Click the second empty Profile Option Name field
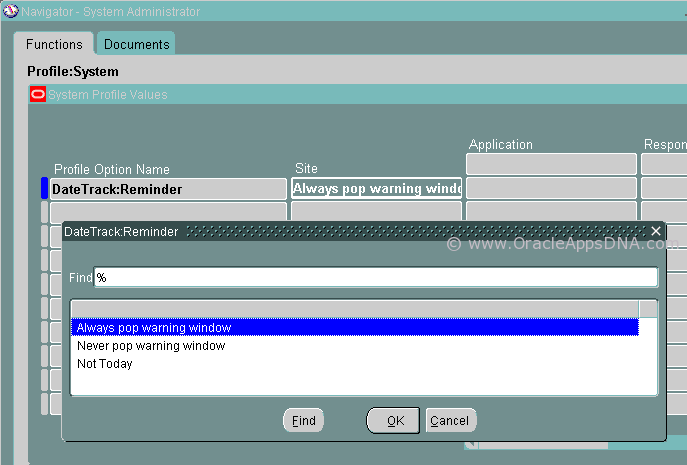 click(168, 211)
